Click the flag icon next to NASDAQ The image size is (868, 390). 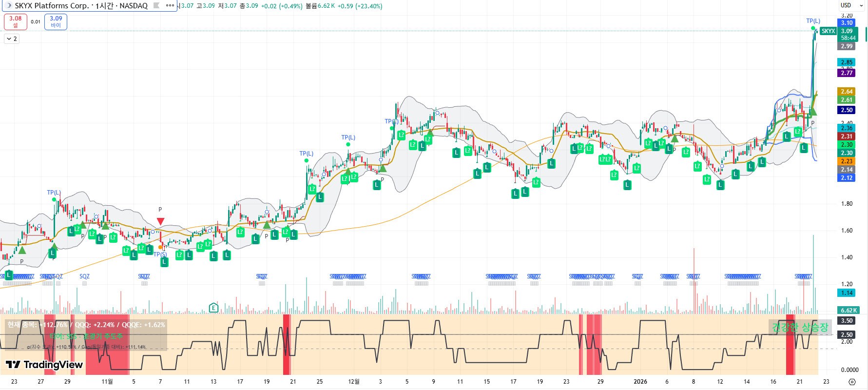(156, 6)
